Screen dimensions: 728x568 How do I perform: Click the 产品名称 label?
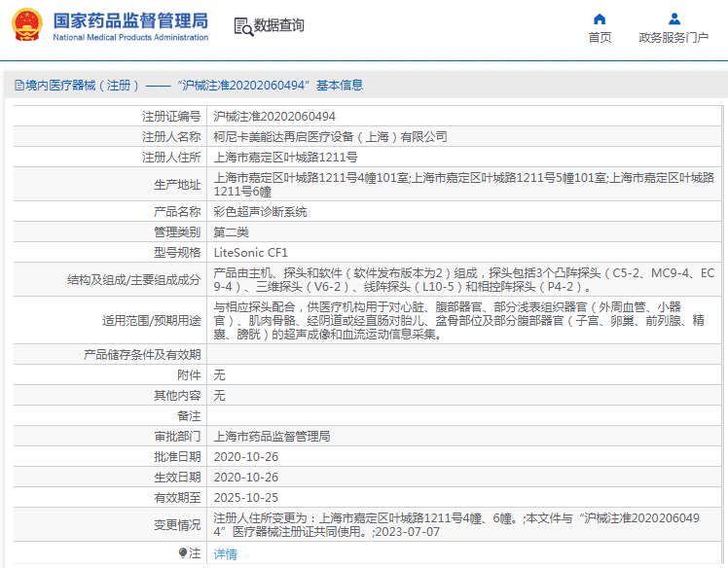pyautogui.click(x=177, y=212)
